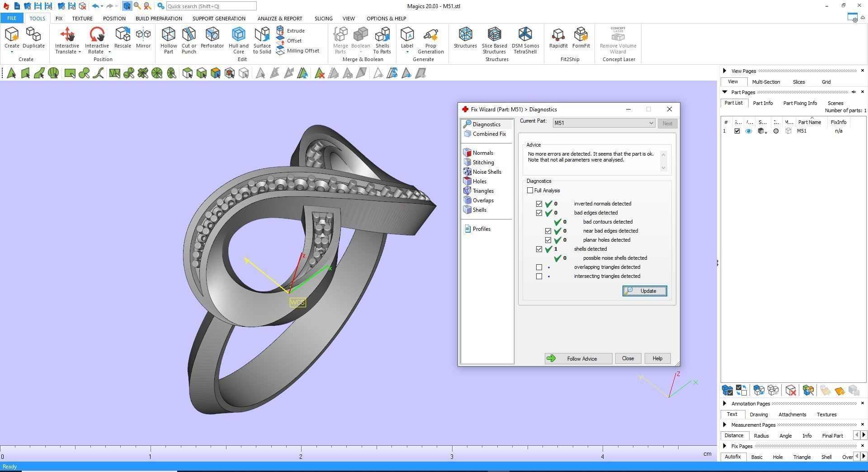Open Slice Based Structures
Screen dimensions: 868x472
click(x=494, y=40)
